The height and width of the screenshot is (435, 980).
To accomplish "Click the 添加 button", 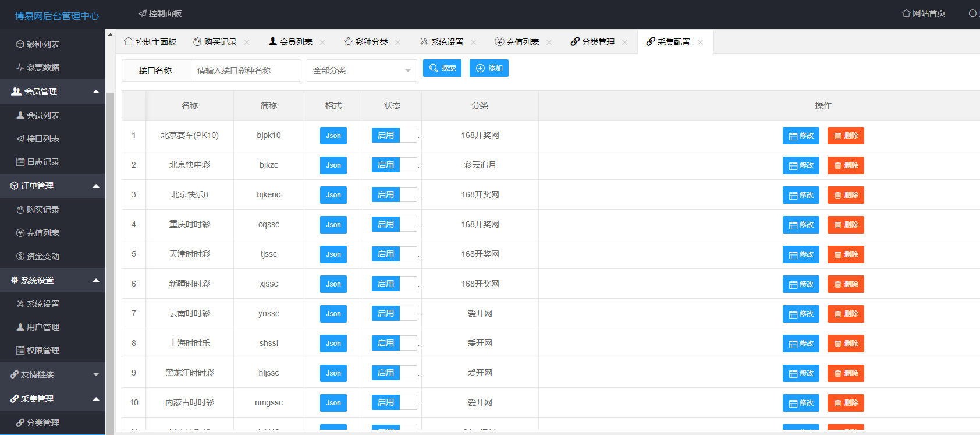I will coord(489,68).
